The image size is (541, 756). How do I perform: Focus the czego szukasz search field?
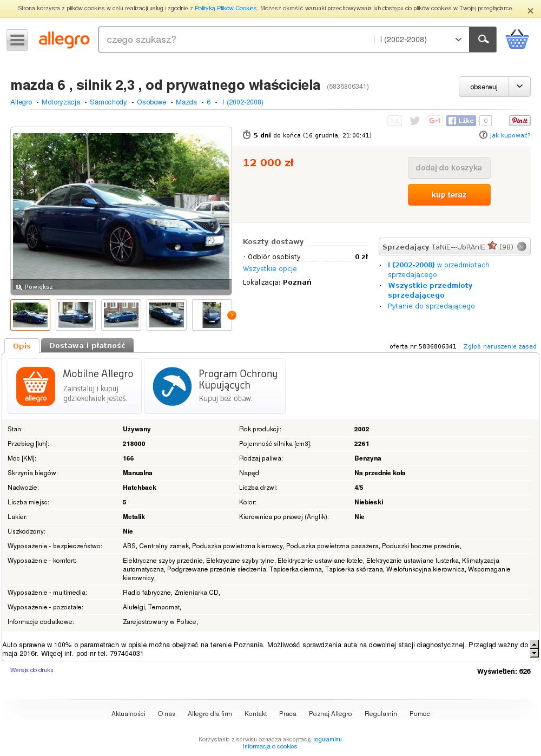235,40
